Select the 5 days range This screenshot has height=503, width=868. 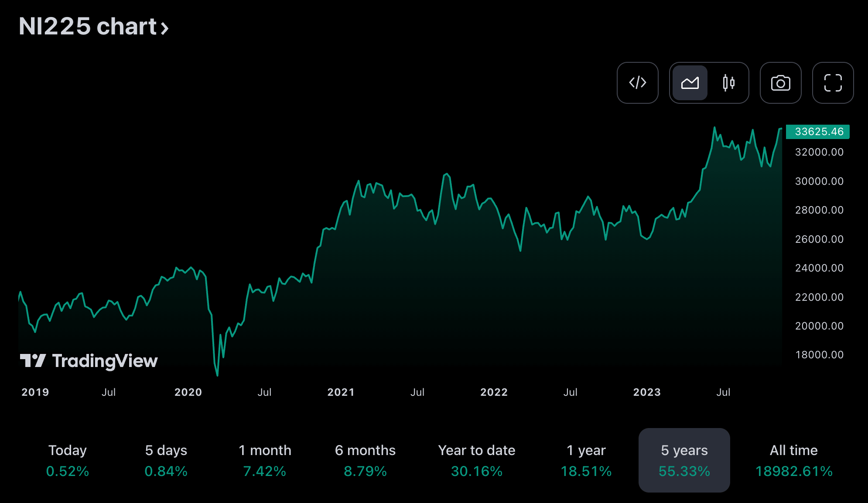tap(166, 460)
